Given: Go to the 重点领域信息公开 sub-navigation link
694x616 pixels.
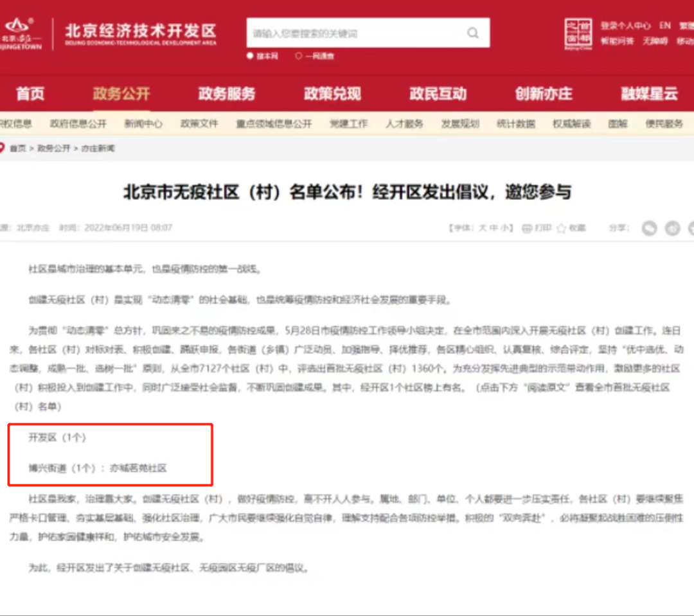Looking at the screenshot, I should click(x=274, y=123).
